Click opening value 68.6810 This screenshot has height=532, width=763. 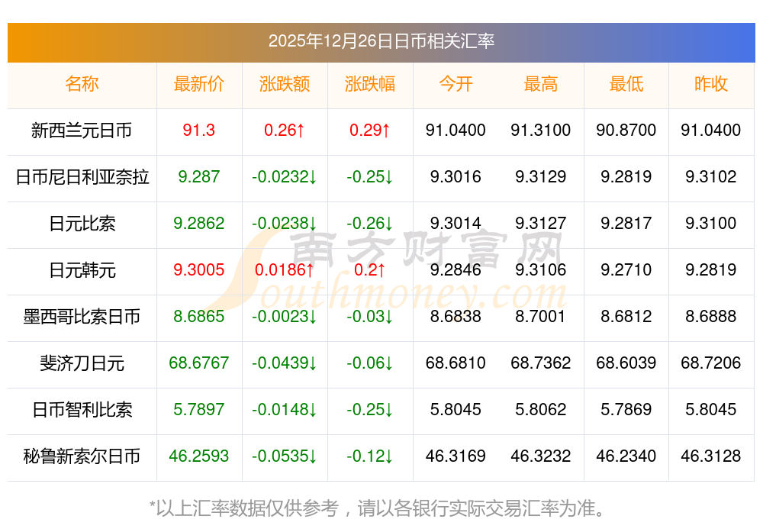coord(456,363)
